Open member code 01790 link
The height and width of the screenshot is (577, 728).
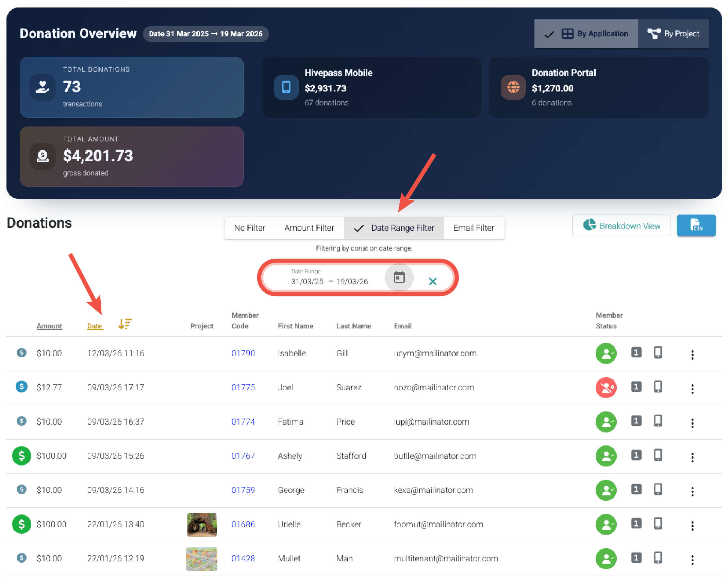tap(243, 353)
